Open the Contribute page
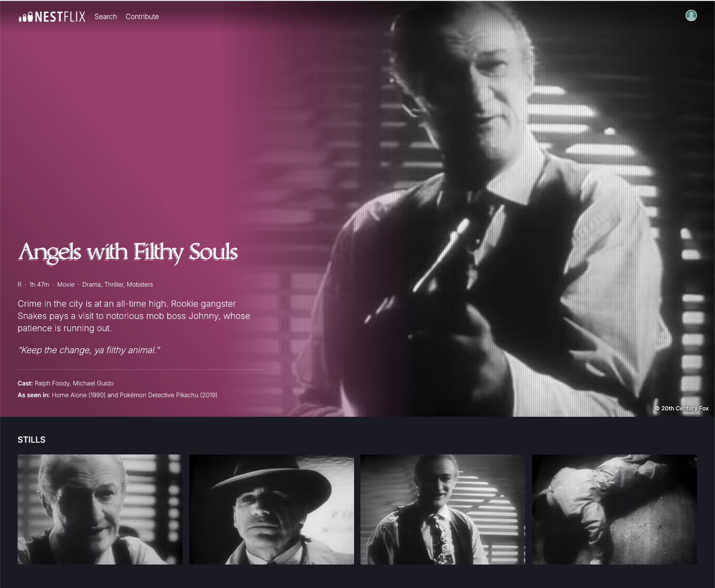715x588 pixels. pos(142,17)
